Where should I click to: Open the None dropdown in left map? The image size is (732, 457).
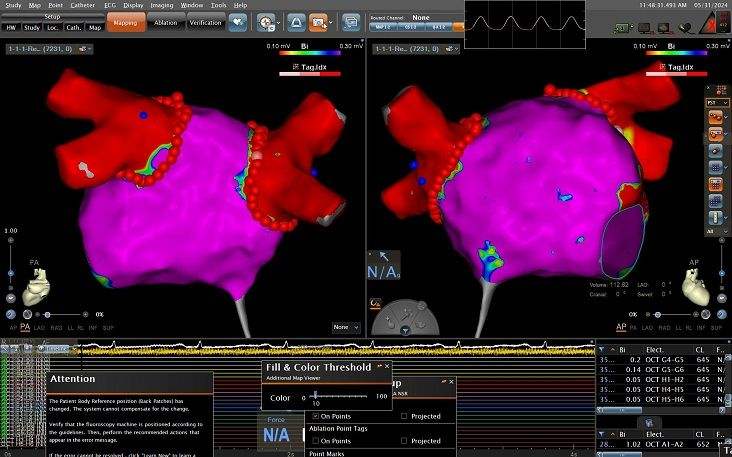346,327
